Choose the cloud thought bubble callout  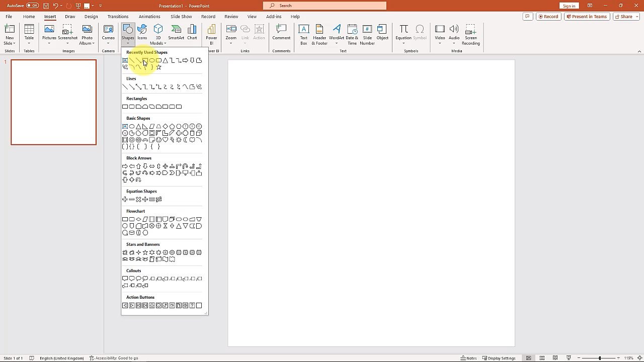(145, 279)
